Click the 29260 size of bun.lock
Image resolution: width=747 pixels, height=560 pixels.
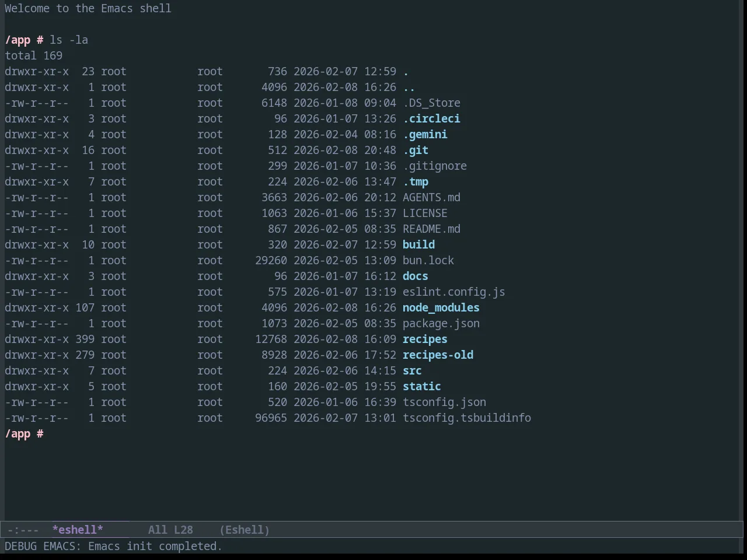(x=271, y=260)
